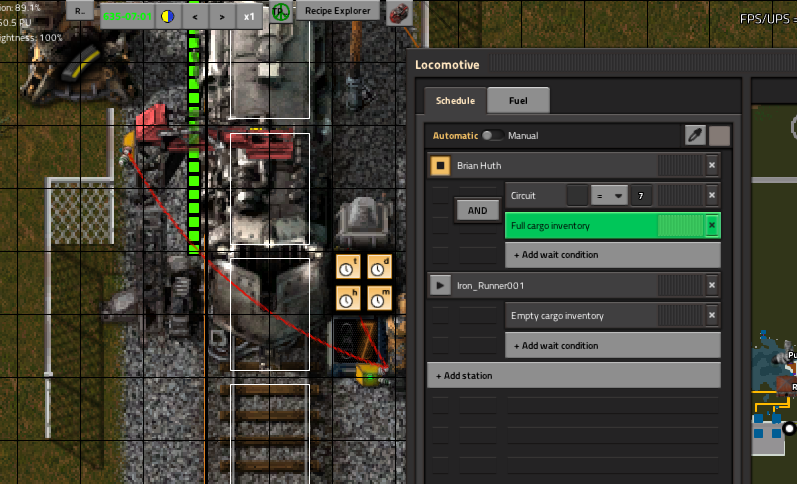Open the day/night cycle icon in the time toolbar
The width and height of the screenshot is (797, 484).
168,16
